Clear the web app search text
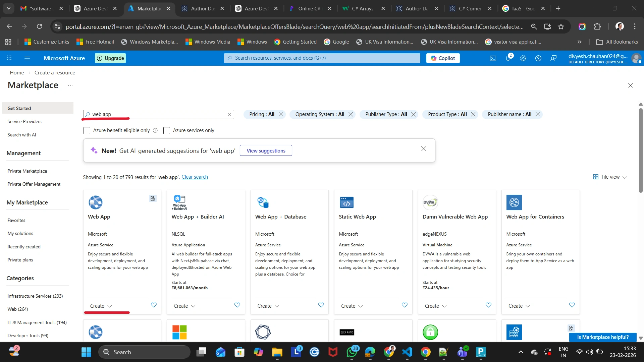Image resolution: width=644 pixels, height=362 pixels. (x=230, y=115)
